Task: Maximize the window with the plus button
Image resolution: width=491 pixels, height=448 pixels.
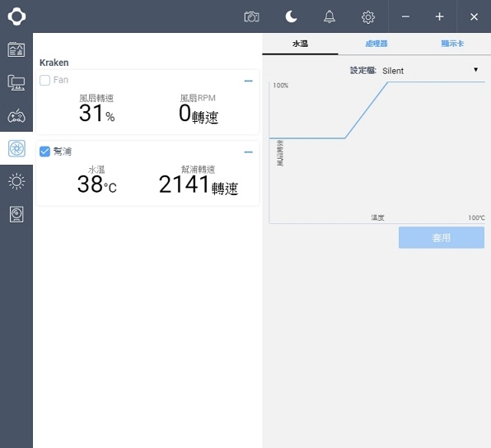Action: (x=440, y=16)
